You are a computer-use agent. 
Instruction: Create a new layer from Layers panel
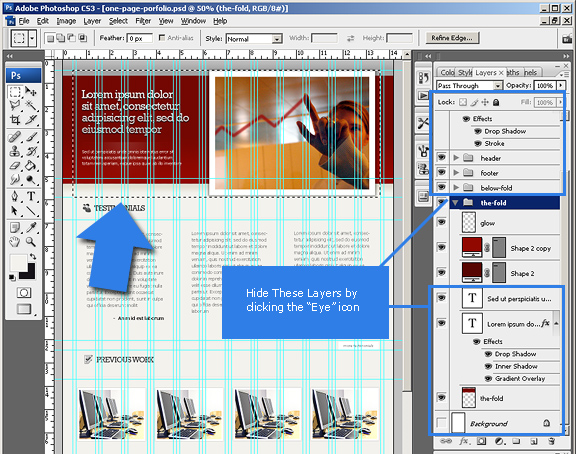click(533, 441)
